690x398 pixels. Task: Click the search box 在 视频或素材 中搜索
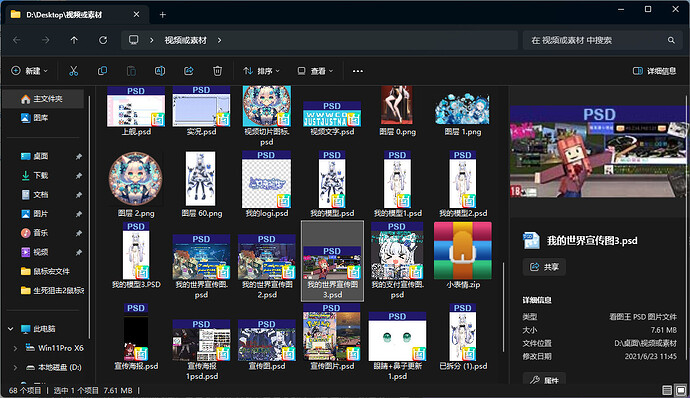[x=602, y=40]
